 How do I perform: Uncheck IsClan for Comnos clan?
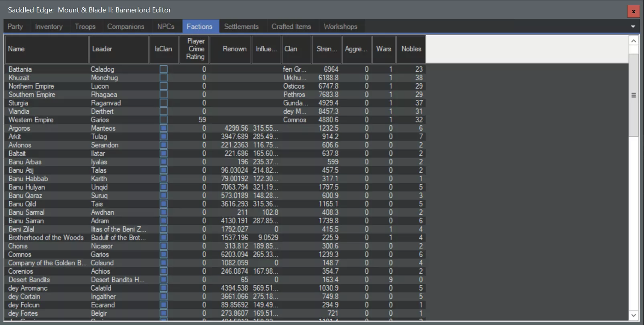click(163, 254)
